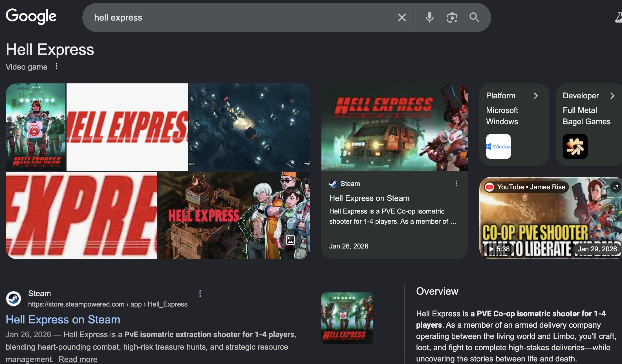Image resolution: width=622 pixels, height=364 pixels.
Task: Clear the search query with the X icon
Action: coord(402,17)
